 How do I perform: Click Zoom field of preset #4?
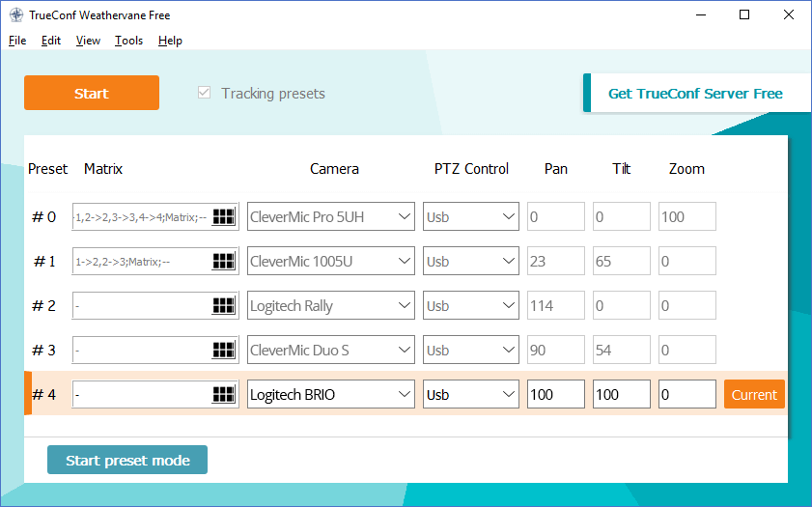(687, 395)
